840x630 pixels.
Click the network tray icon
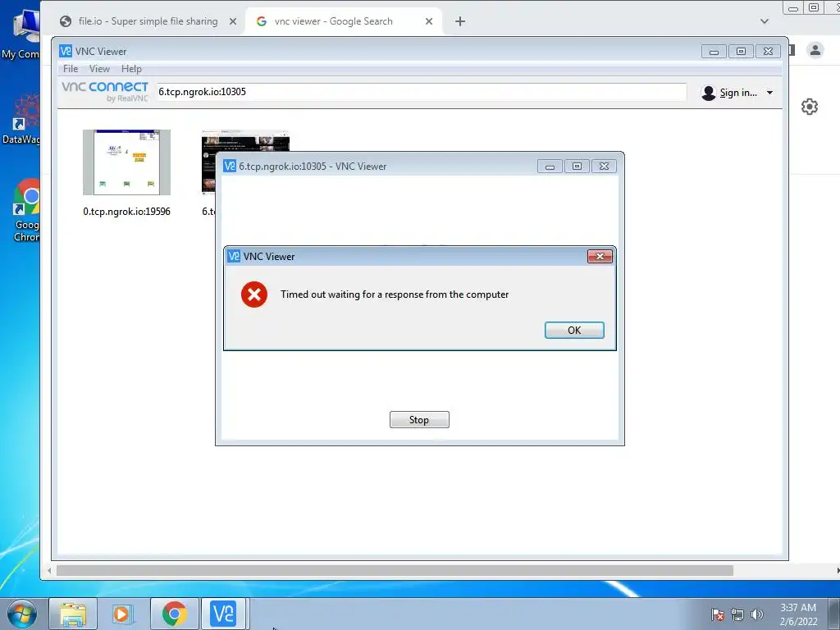(737, 614)
